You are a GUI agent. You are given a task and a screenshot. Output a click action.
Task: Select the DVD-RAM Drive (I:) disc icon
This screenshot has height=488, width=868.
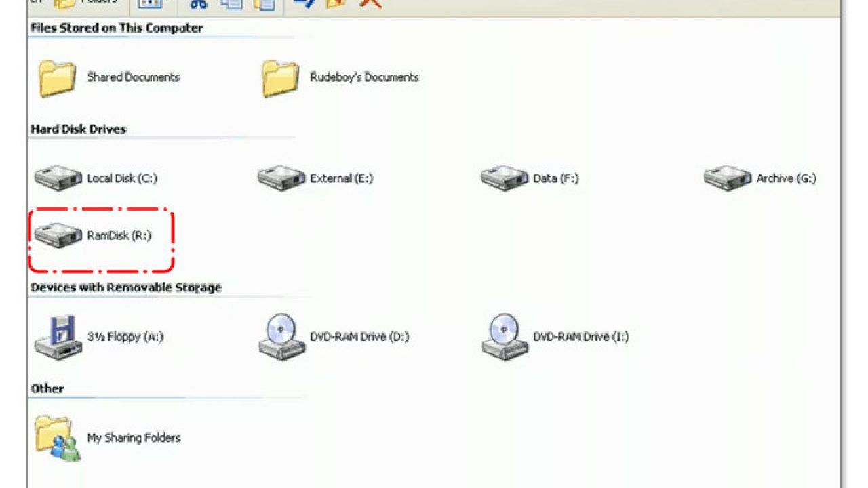point(505,337)
